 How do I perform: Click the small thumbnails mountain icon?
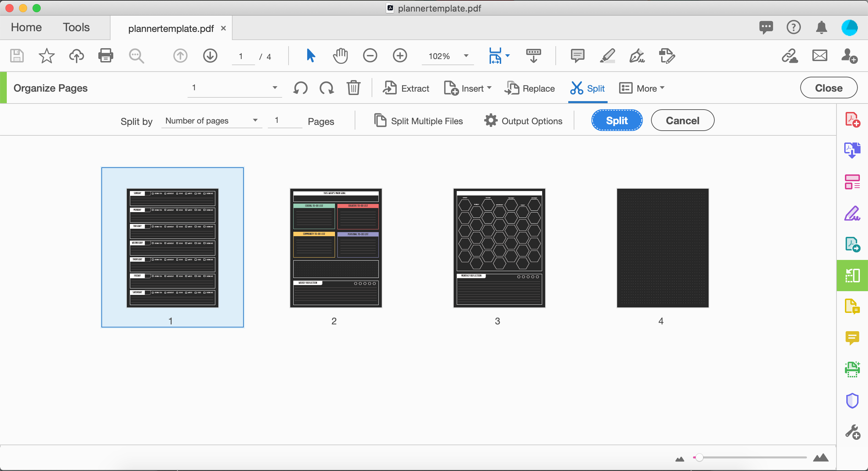click(679, 459)
